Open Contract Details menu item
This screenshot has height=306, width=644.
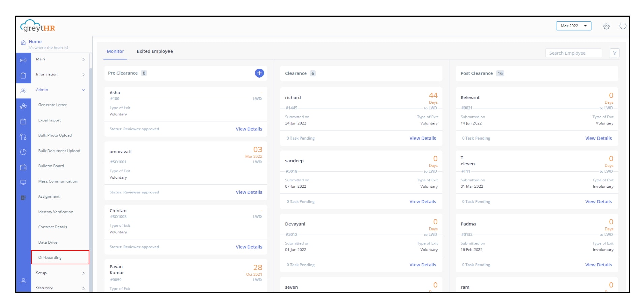53,227
